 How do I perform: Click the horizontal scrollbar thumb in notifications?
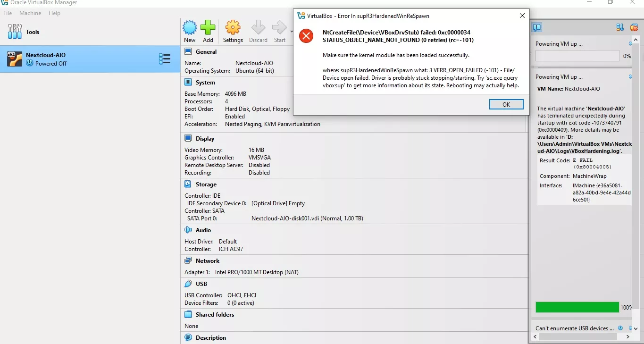[578, 337]
